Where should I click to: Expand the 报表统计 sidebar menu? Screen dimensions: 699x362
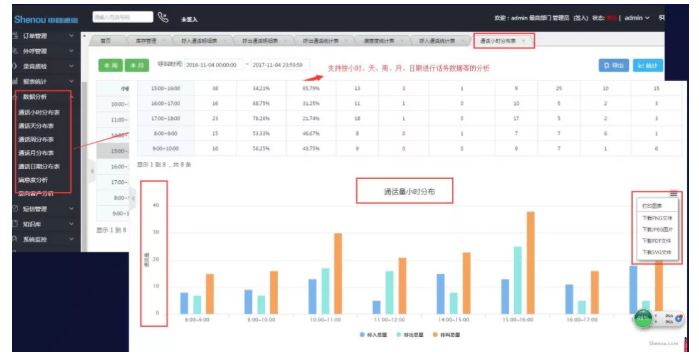43,81
